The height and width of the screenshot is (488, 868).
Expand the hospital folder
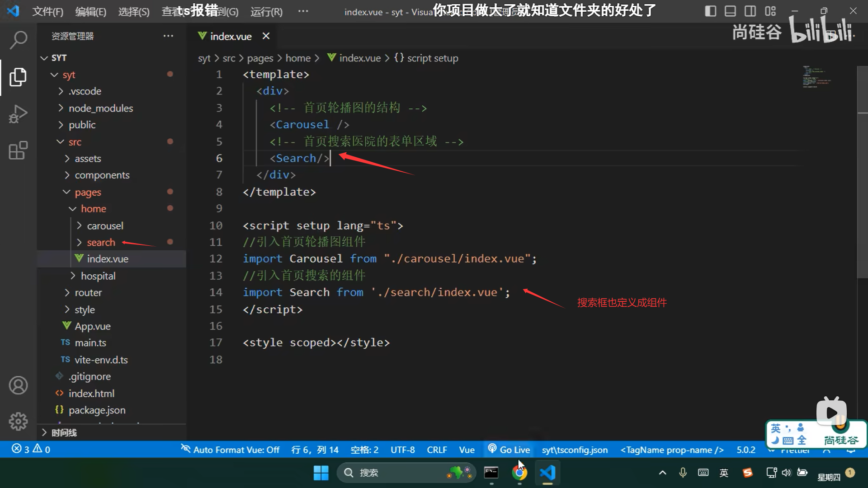coord(98,276)
